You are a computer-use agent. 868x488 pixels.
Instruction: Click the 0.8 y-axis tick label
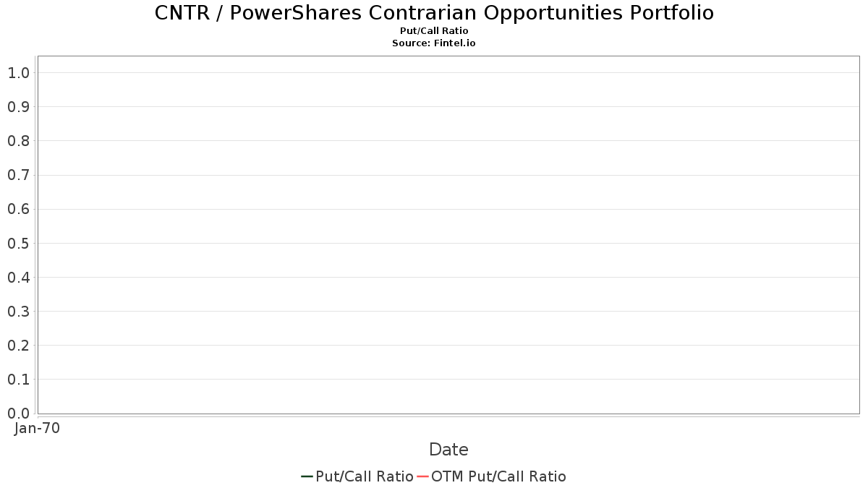coord(18,141)
